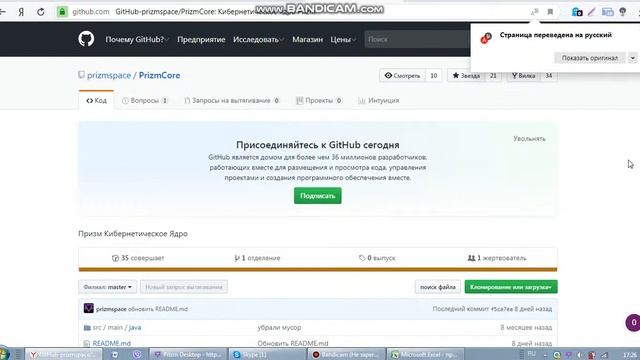Expand the Исследовать menu
The height and width of the screenshot is (360, 640).
(x=258, y=39)
